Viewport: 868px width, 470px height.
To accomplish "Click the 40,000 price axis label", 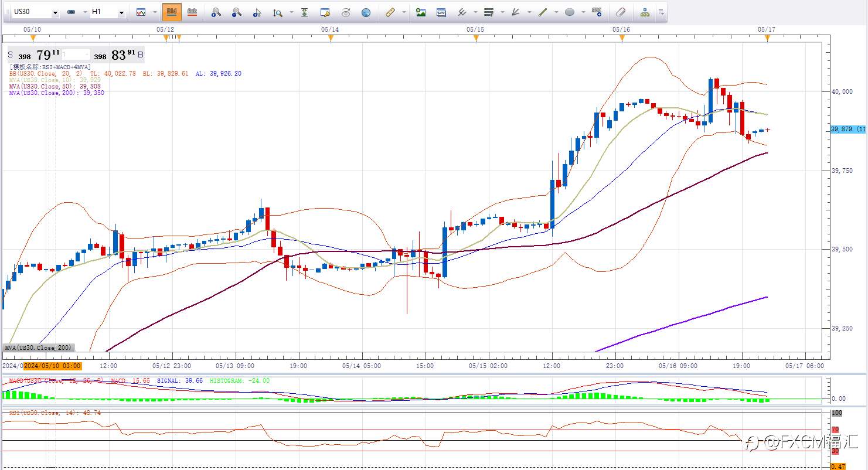I will point(842,91).
